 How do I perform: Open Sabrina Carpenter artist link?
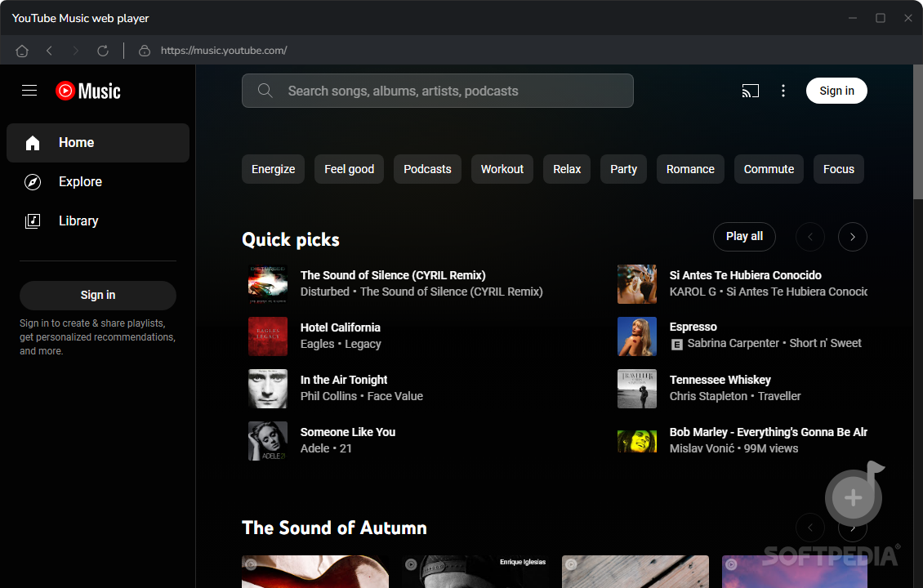pos(733,343)
